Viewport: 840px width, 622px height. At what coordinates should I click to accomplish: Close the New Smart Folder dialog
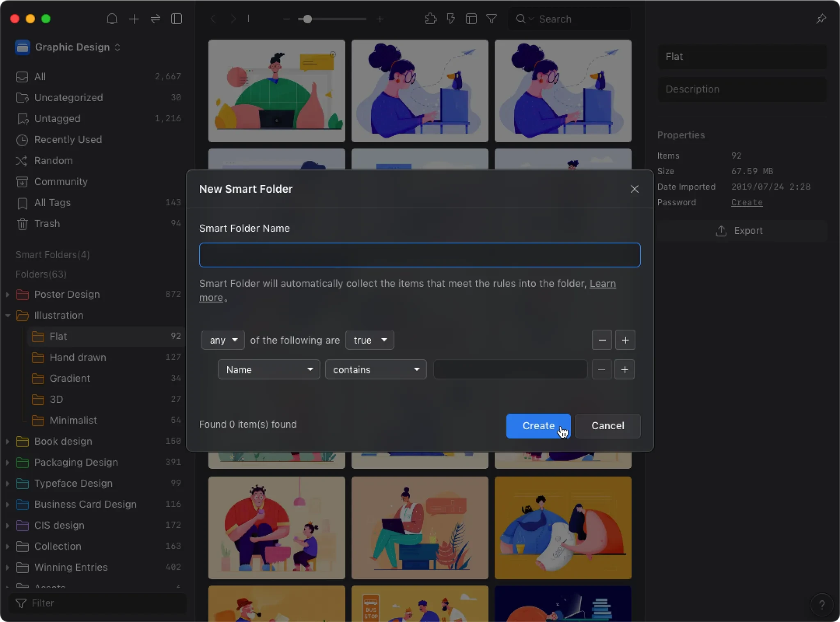[634, 189]
